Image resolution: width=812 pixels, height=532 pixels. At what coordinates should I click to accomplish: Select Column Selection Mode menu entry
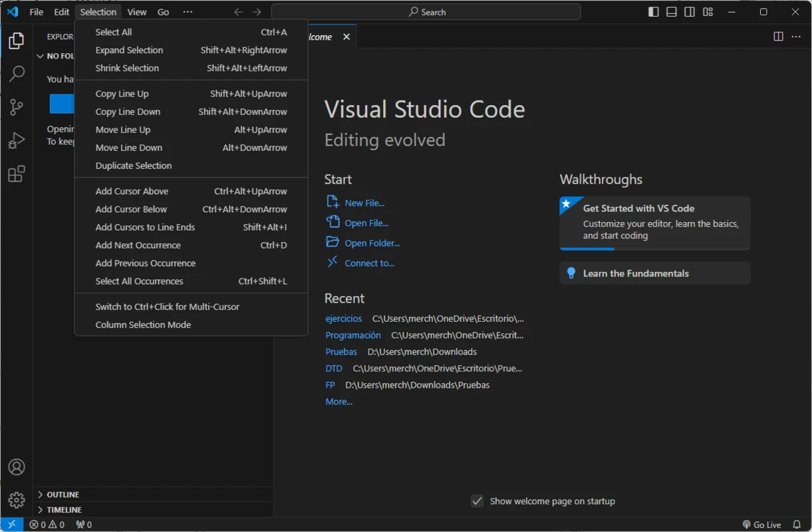coord(143,325)
